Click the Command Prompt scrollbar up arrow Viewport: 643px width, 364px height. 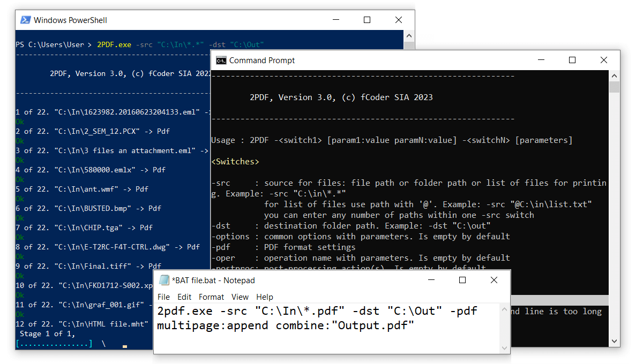[614, 75]
